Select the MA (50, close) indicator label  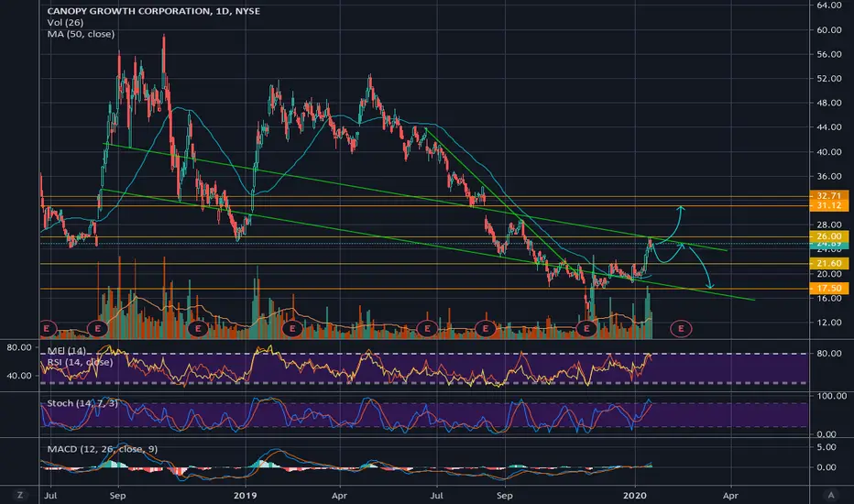tap(81, 34)
